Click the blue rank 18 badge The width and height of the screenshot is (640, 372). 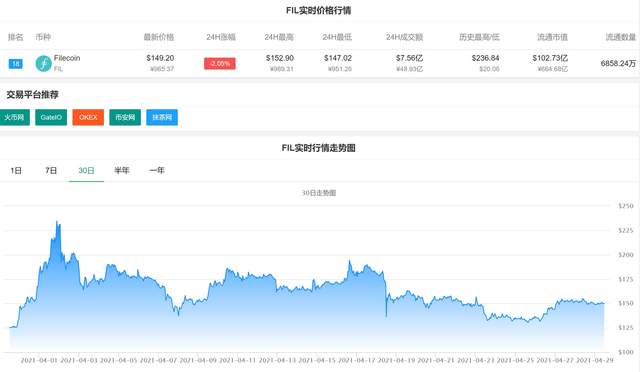pos(16,64)
